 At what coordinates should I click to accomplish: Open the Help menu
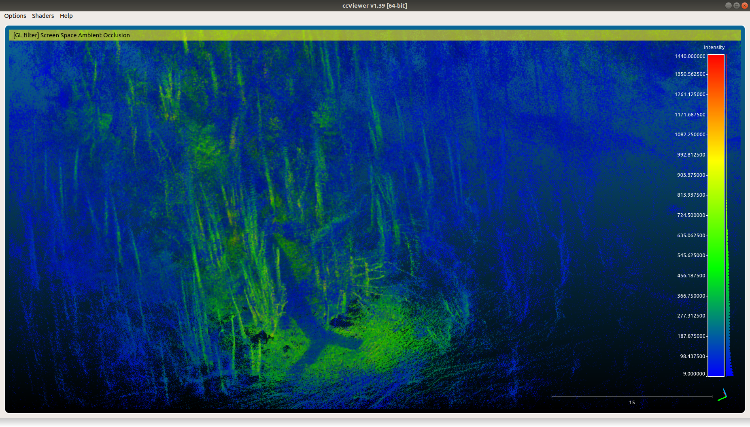(66, 16)
